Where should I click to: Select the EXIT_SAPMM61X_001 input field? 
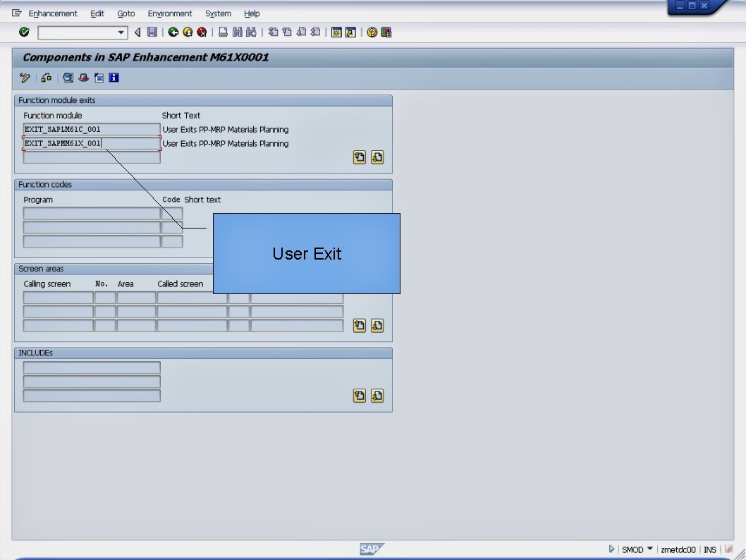pos(92,142)
